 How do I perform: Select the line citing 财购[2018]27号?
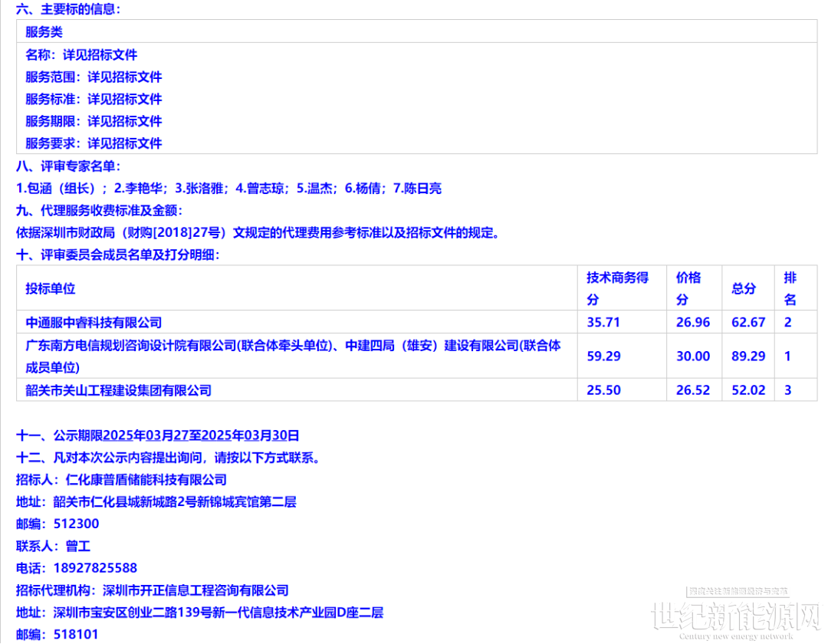pos(258,233)
